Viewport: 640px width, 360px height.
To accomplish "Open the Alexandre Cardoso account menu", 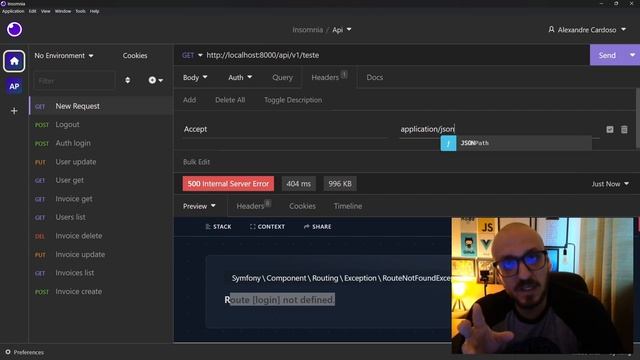I will tap(587, 30).
